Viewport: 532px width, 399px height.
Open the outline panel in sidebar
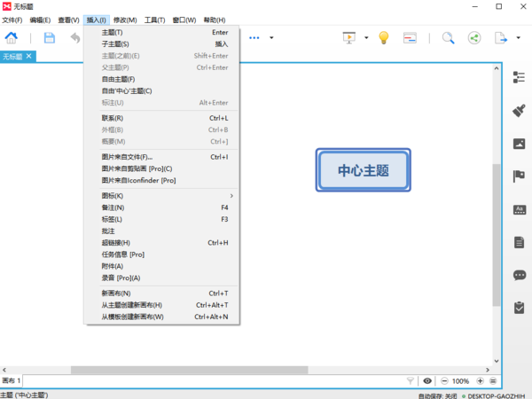point(519,77)
